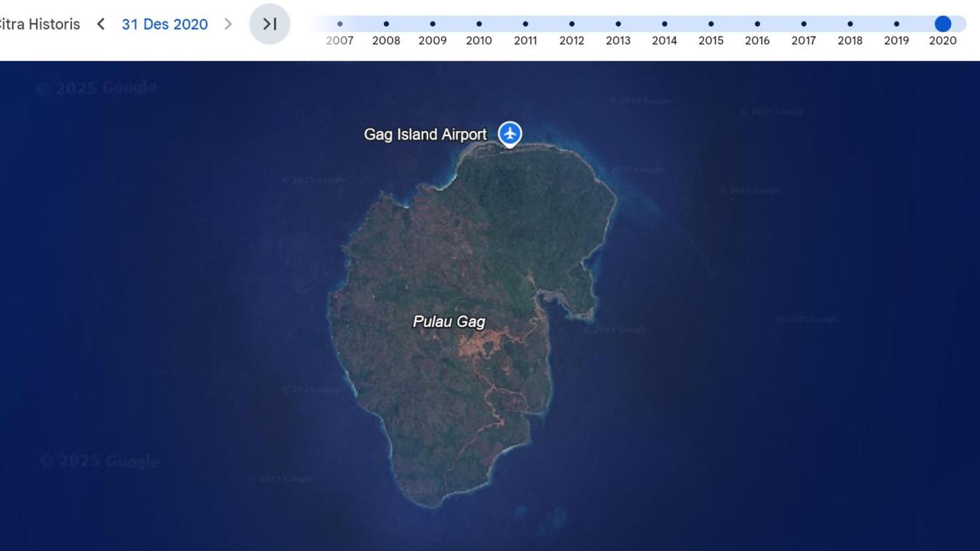Select the 2013 timeline marker
The image size is (980, 551).
coord(618,24)
